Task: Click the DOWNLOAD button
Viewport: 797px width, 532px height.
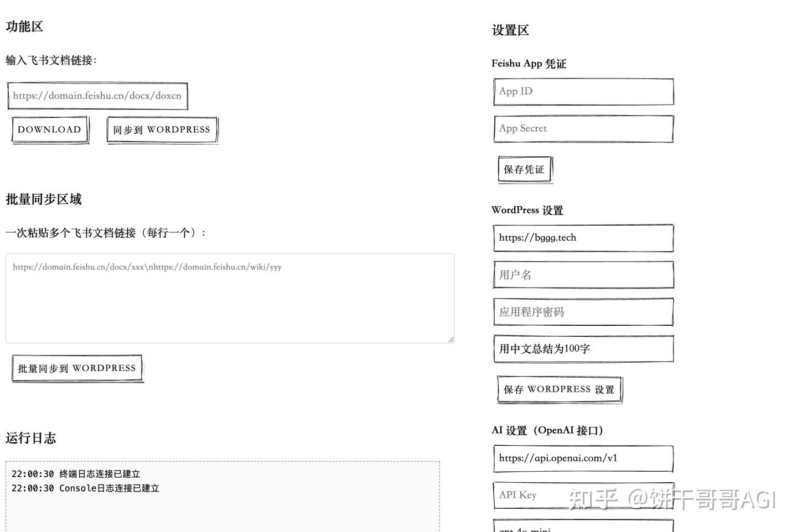Action: click(x=49, y=129)
